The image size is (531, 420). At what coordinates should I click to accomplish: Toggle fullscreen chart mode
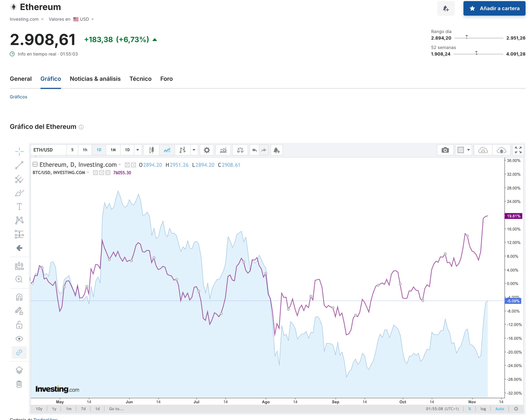tap(518, 150)
